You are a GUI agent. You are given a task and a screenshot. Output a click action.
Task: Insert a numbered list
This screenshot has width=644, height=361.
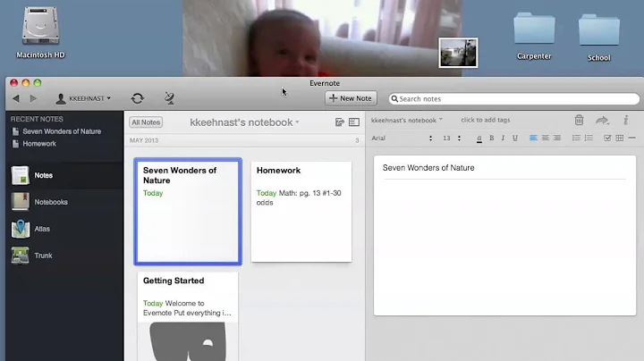[589, 138]
